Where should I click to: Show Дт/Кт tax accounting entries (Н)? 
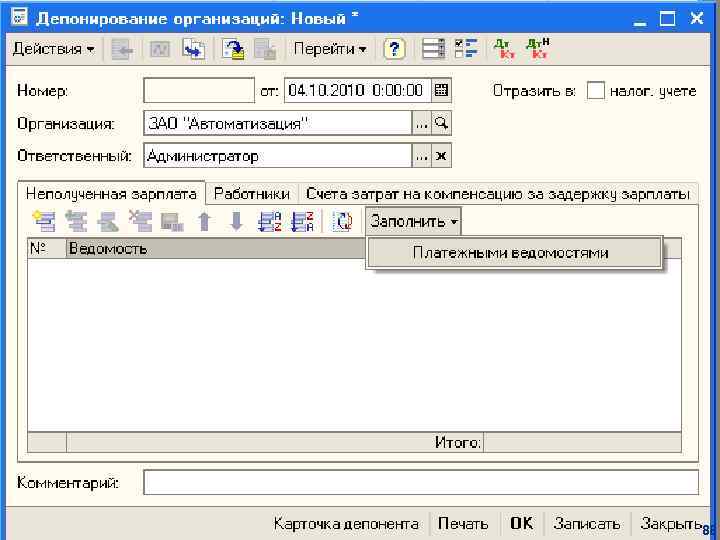point(538,49)
